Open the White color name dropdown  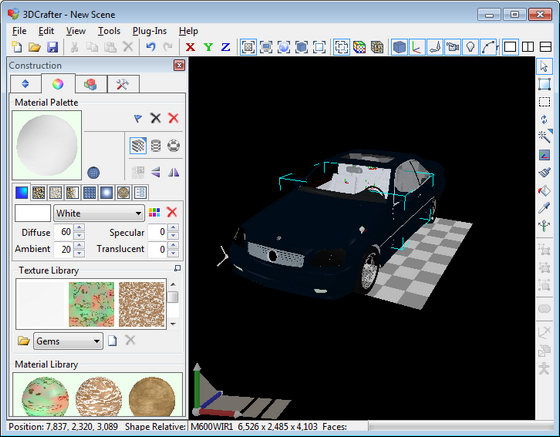pyautogui.click(x=99, y=214)
